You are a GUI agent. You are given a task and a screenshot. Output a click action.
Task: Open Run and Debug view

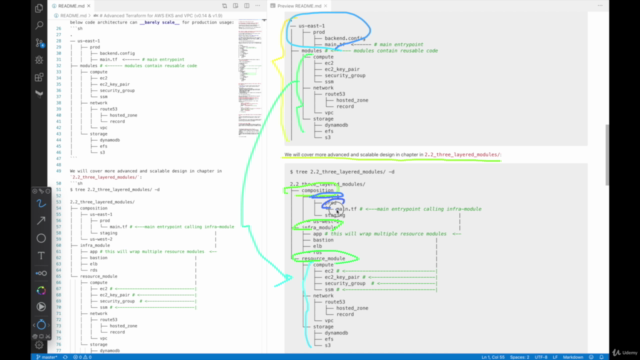point(39,60)
